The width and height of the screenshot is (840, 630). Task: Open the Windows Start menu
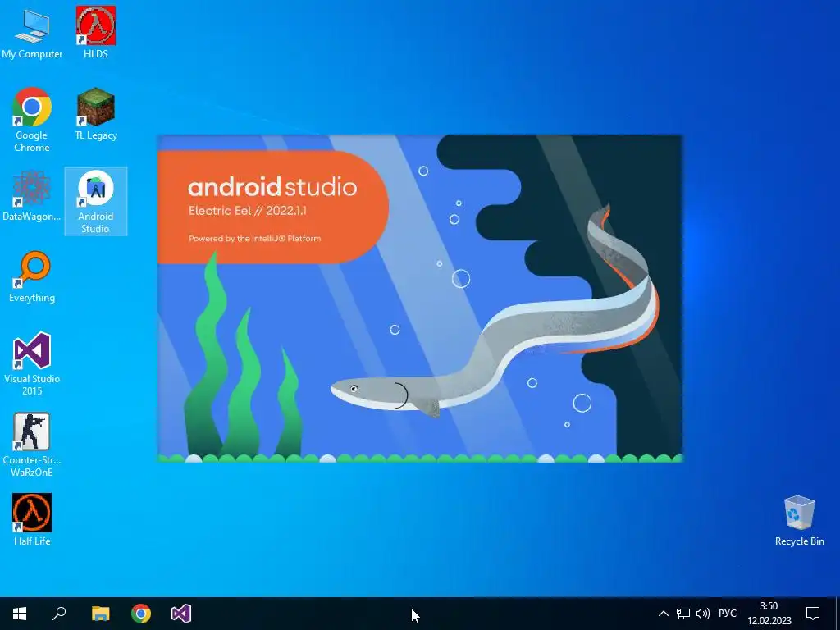pyautogui.click(x=20, y=614)
